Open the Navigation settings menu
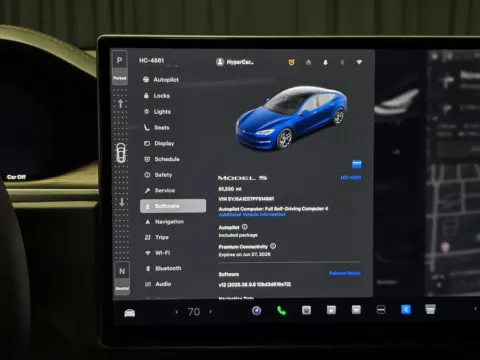The height and width of the screenshot is (360, 480). [164, 222]
